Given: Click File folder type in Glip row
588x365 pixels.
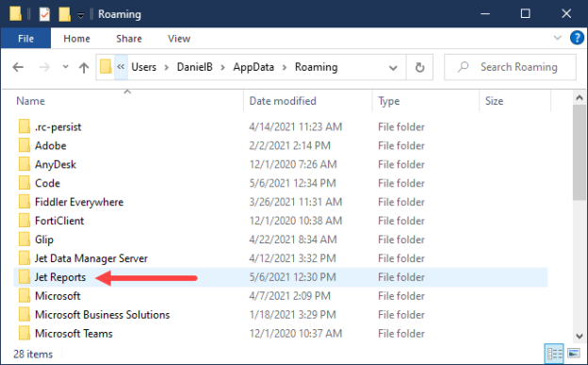Looking at the screenshot, I should pos(401,240).
